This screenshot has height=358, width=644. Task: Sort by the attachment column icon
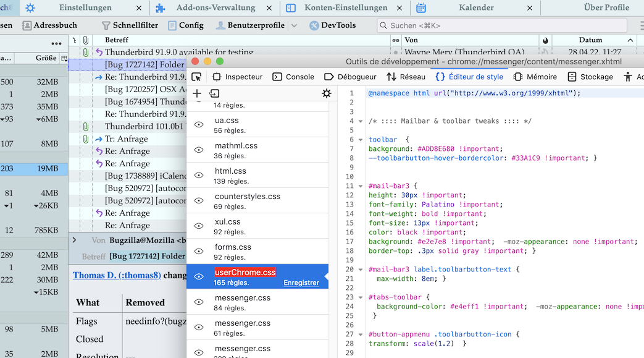86,40
